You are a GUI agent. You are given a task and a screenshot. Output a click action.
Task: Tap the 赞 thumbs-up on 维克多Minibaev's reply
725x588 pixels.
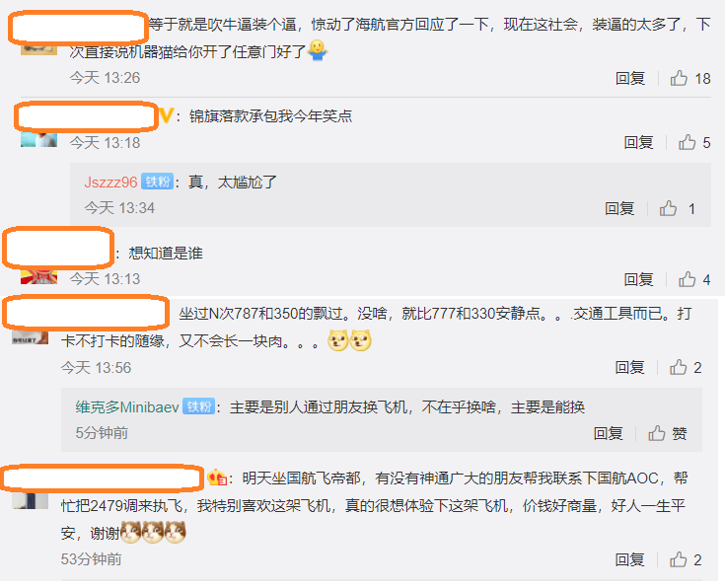click(667, 433)
